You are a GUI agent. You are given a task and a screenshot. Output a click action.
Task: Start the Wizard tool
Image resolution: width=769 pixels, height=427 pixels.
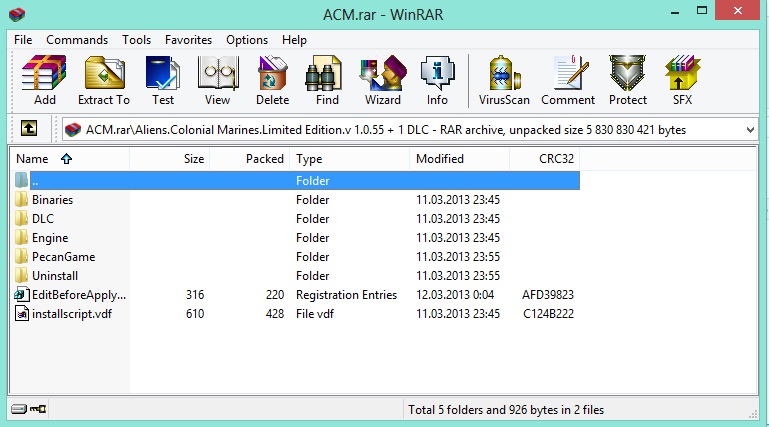tap(382, 80)
